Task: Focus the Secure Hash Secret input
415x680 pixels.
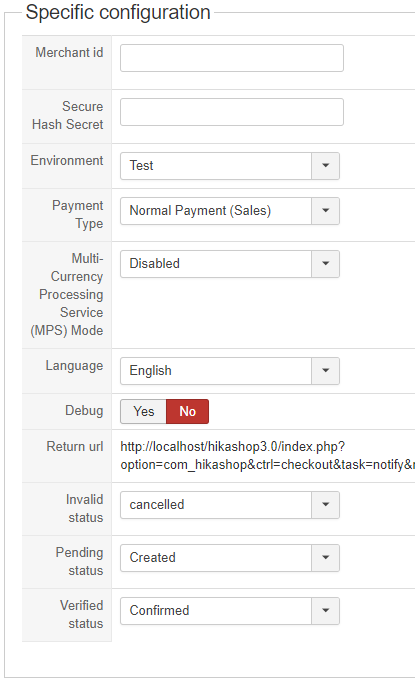Action: pyautogui.click(x=232, y=112)
